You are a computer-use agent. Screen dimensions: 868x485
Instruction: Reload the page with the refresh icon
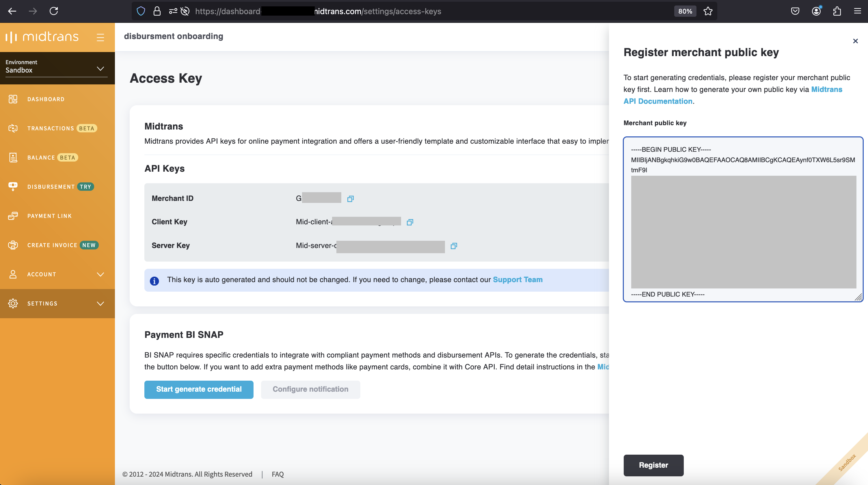[54, 11]
